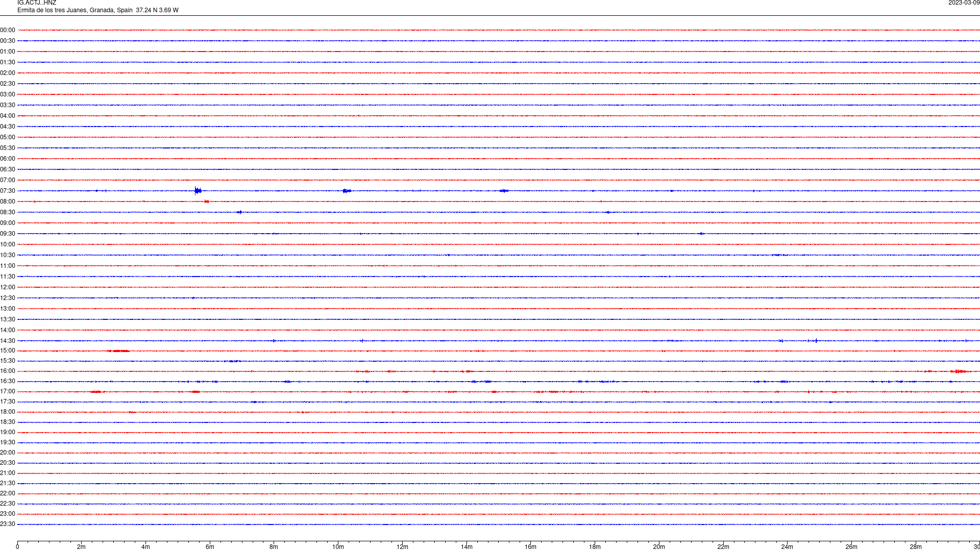The width and height of the screenshot is (980, 551).
Task: Click the 28m tick label on time axis
Action: [916, 547]
